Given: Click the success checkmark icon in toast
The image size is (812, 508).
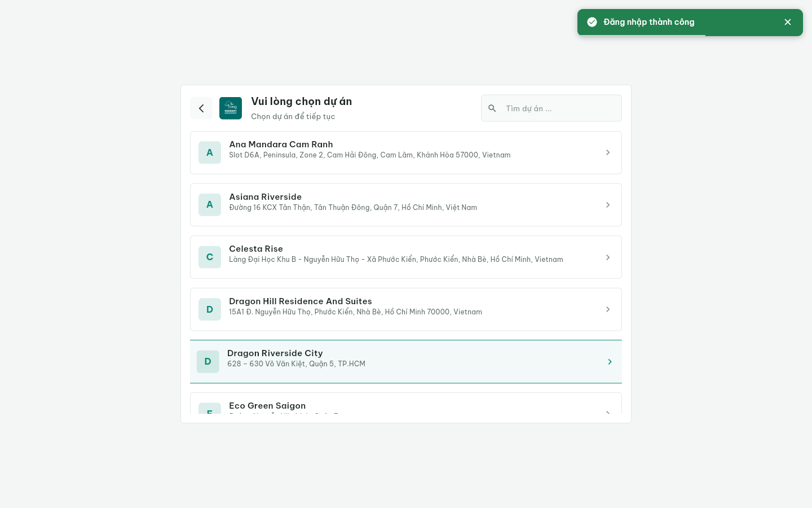Looking at the screenshot, I should pyautogui.click(x=592, y=22).
